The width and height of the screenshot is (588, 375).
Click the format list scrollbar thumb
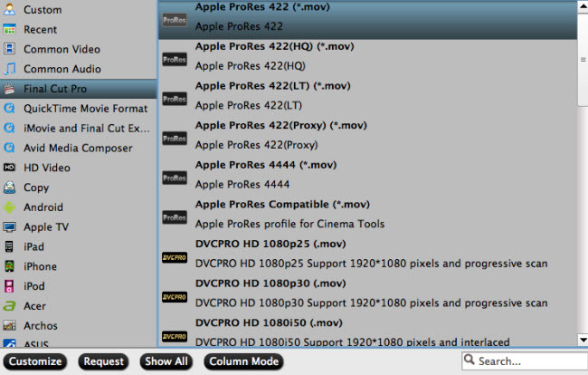click(583, 59)
